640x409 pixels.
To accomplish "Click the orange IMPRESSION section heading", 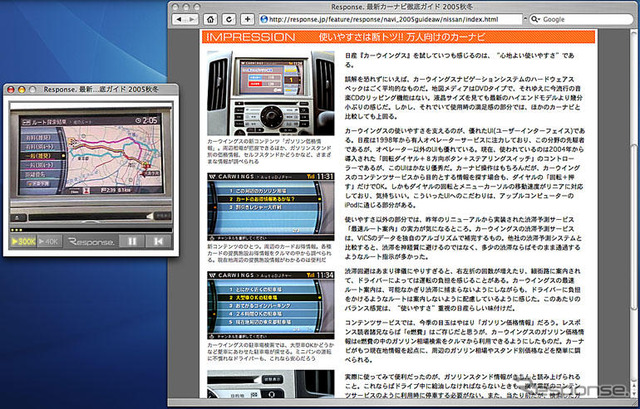I will (398, 37).
